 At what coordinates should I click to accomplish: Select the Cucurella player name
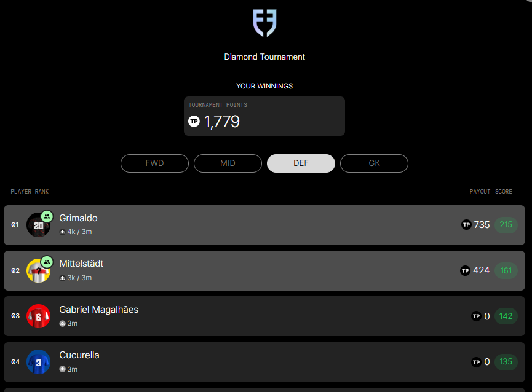(x=79, y=355)
